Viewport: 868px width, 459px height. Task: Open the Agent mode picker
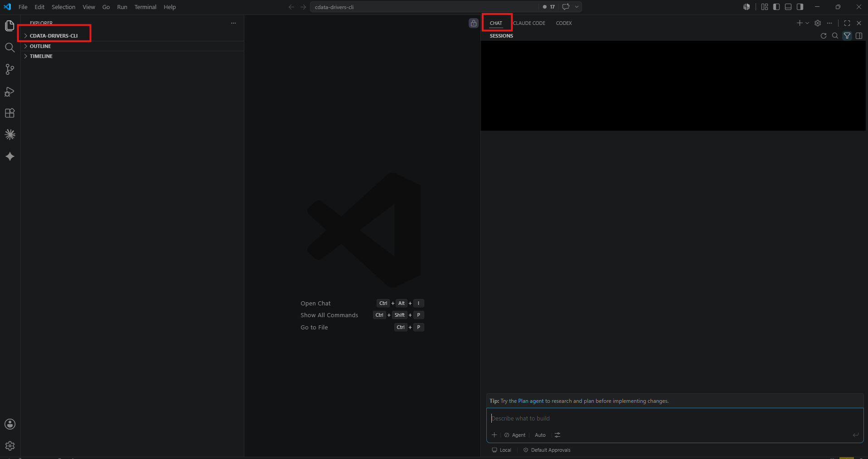click(515, 435)
